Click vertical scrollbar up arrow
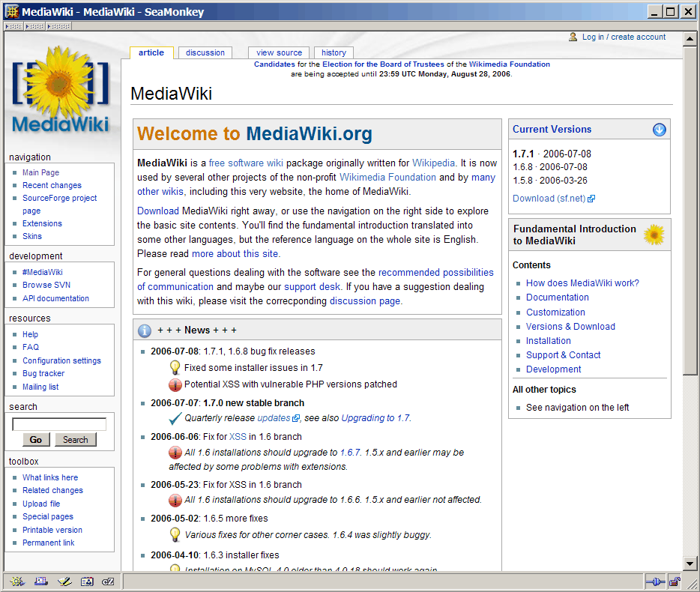This screenshot has width=700, height=592. [690, 39]
